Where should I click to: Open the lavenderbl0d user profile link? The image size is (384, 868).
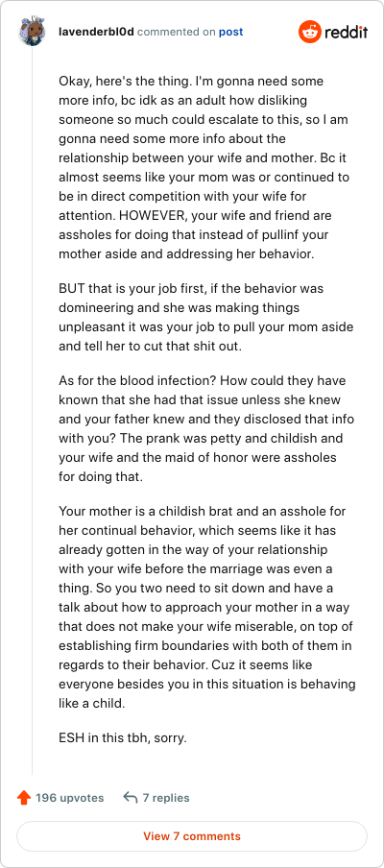point(96,32)
